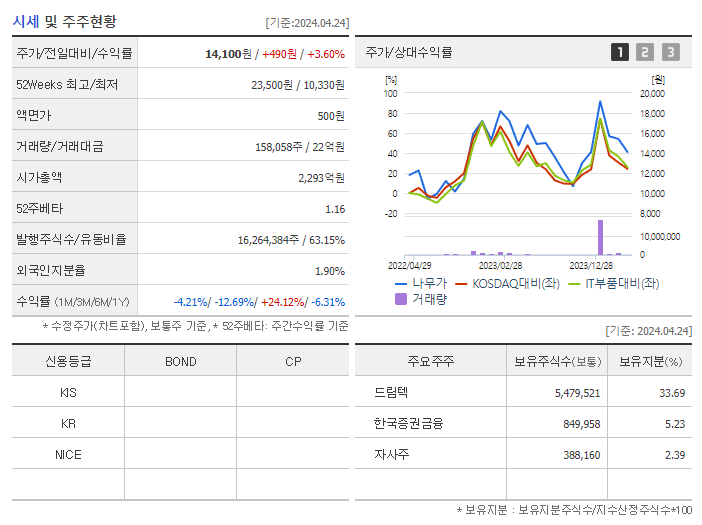Viewport: 702px width, 525px height.
Task: Click shareholder name 한국증권금융
Action: coord(408,423)
